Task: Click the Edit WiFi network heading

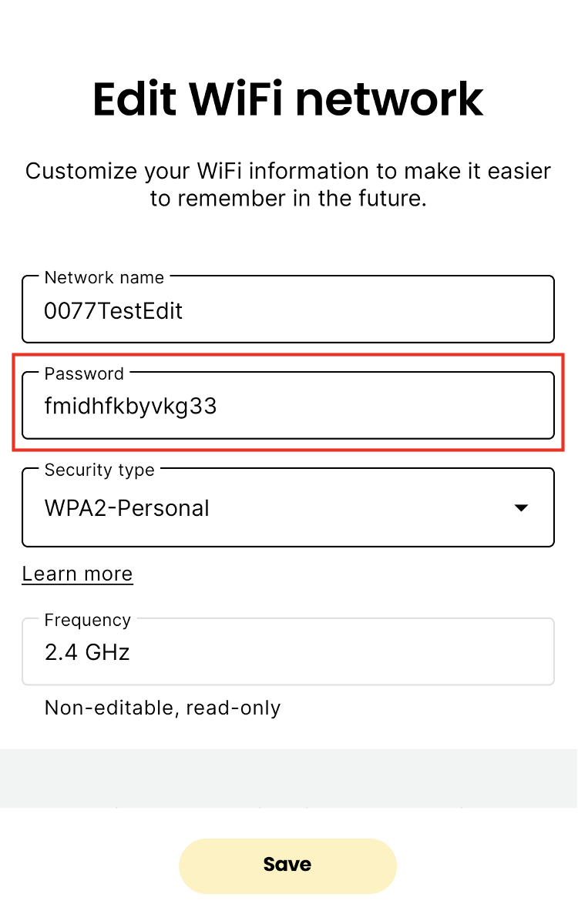Action: click(288, 99)
